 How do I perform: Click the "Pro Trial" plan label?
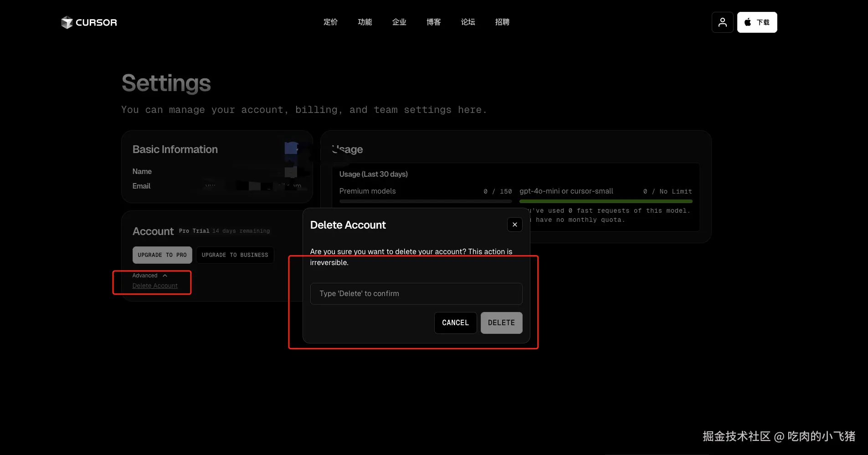[194, 231]
